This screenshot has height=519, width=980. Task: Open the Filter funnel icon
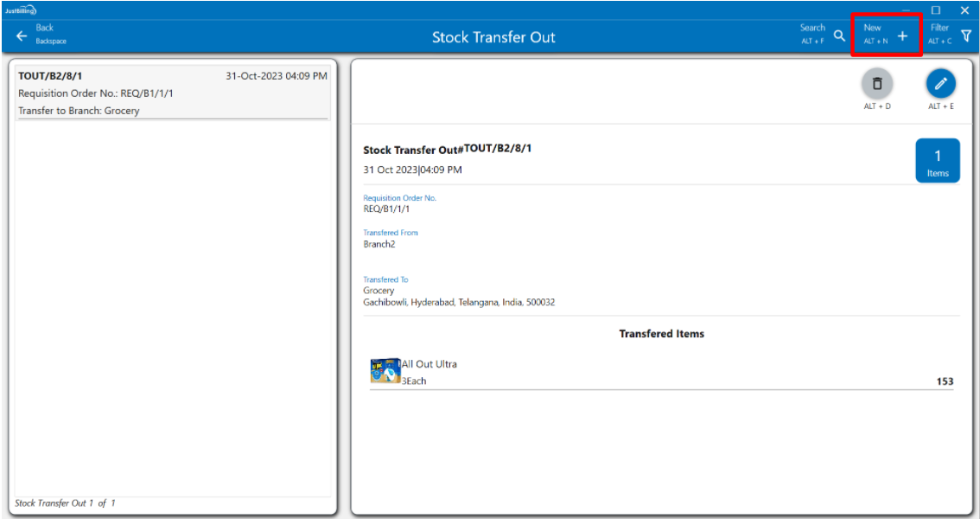(x=966, y=36)
